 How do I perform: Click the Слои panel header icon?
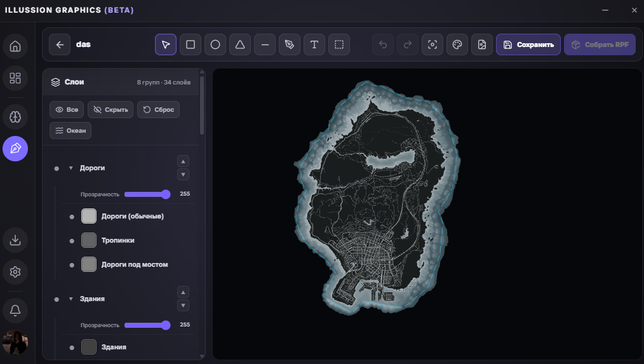[x=55, y=82]
